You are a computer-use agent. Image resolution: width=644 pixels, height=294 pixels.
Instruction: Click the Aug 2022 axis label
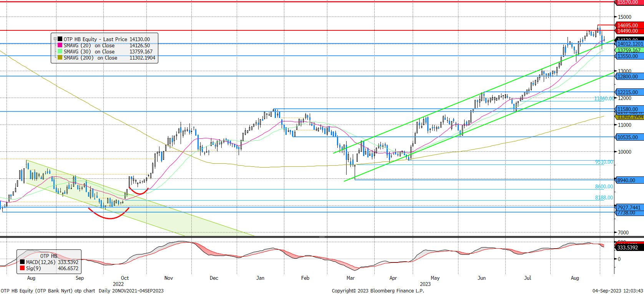[x=31, y=278]
